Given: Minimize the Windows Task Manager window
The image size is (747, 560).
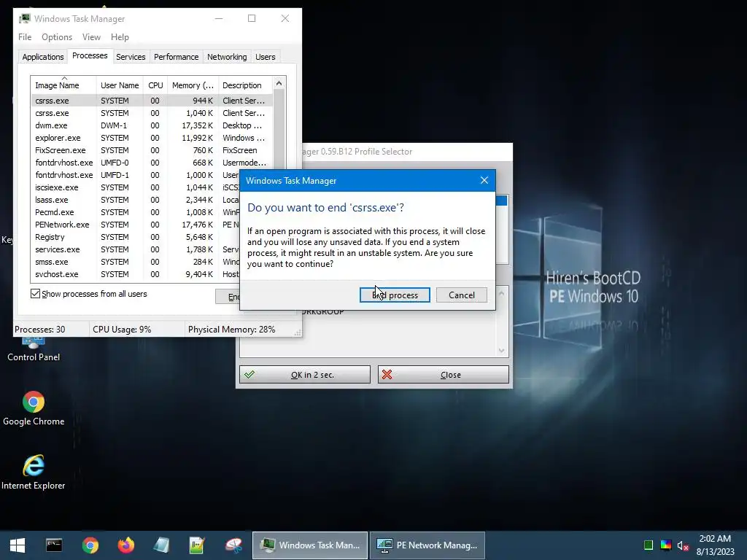Looking at the screenshot, I should coord(219,18).
